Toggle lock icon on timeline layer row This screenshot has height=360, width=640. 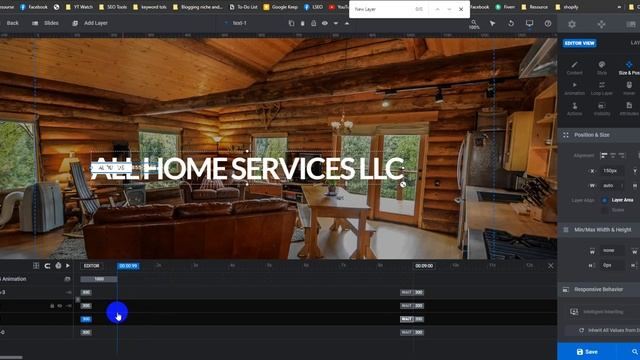pos(52,306)
